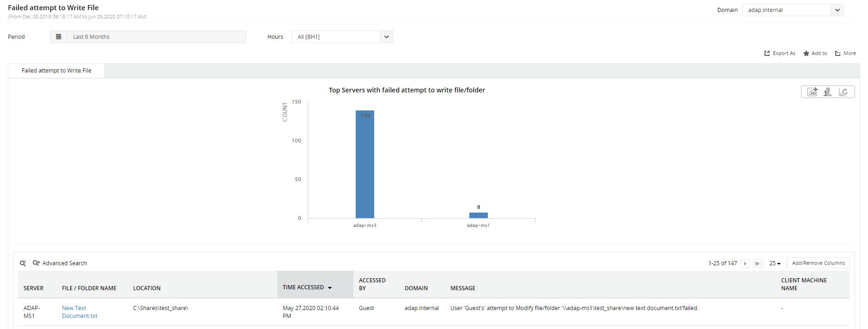Click the Export As icon

pos(767,54)
